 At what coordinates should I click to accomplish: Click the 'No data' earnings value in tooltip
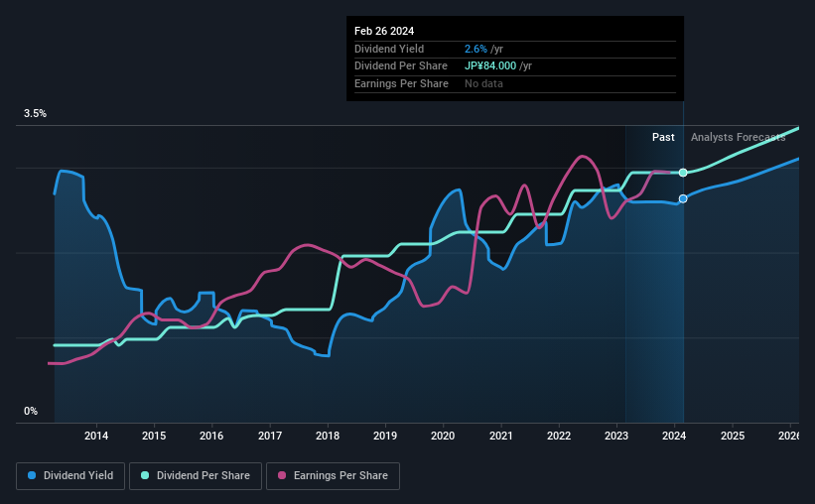click(483, 83)
